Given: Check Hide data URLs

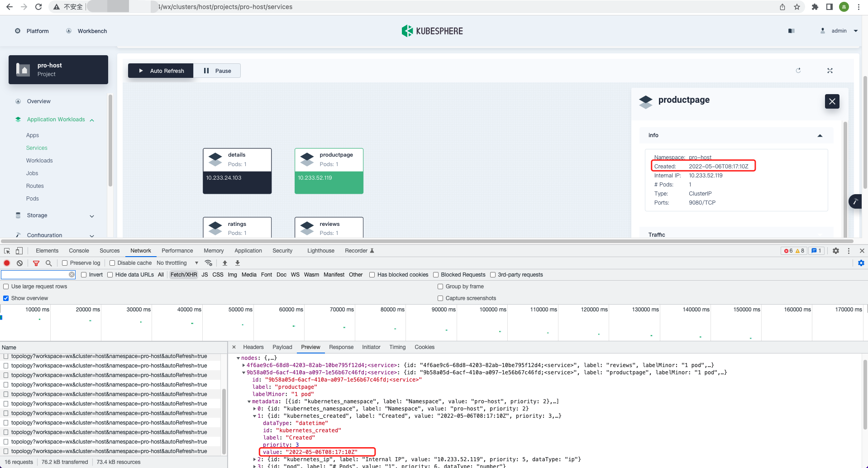Looking at the screenshot, I should pyautogui.click(x=110, y=275).
